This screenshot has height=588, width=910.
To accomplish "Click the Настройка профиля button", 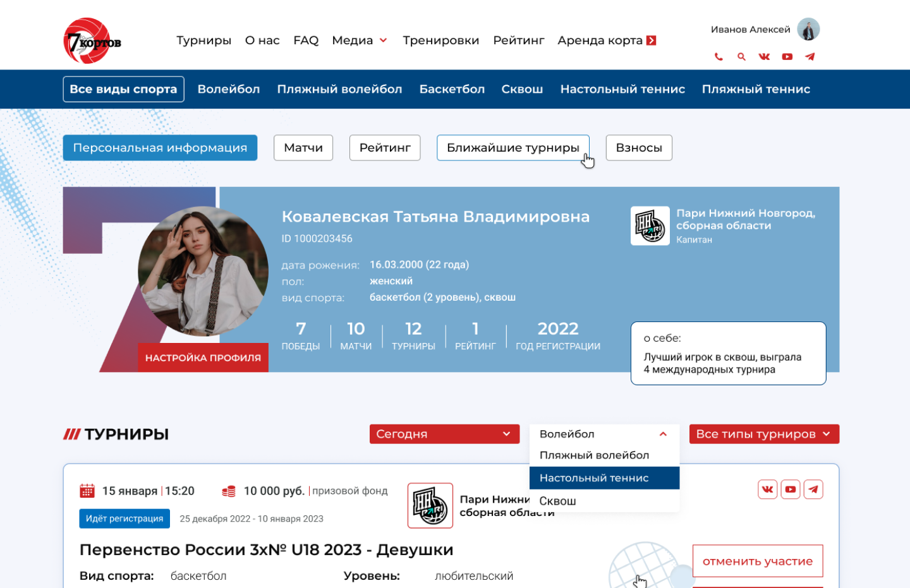I will (x=203, y=357).
